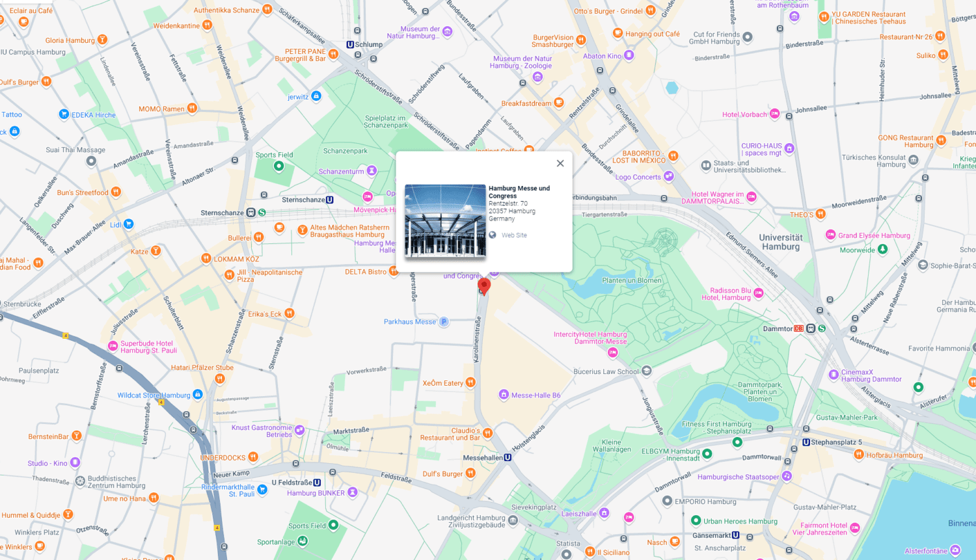Viewport: 976px width, 560px height.
Task: Select the Bucerius Law School marker
Action: (646, 371)
